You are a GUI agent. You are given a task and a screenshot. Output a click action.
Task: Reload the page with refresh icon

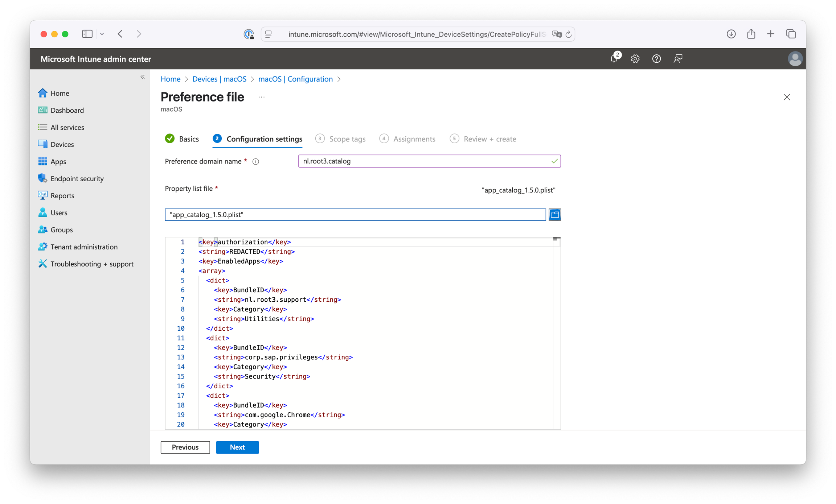(569, 34)
